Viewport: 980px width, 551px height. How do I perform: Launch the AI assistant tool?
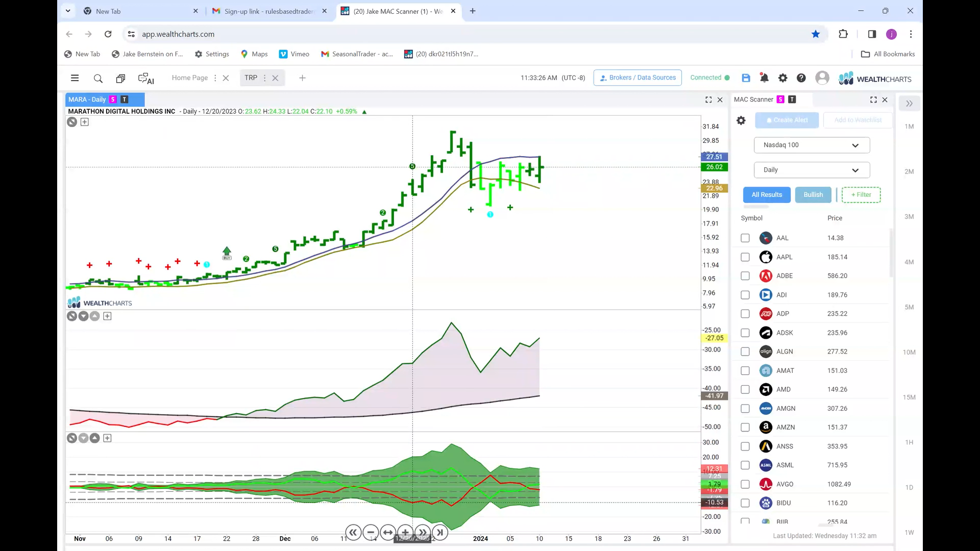point(146,78)
